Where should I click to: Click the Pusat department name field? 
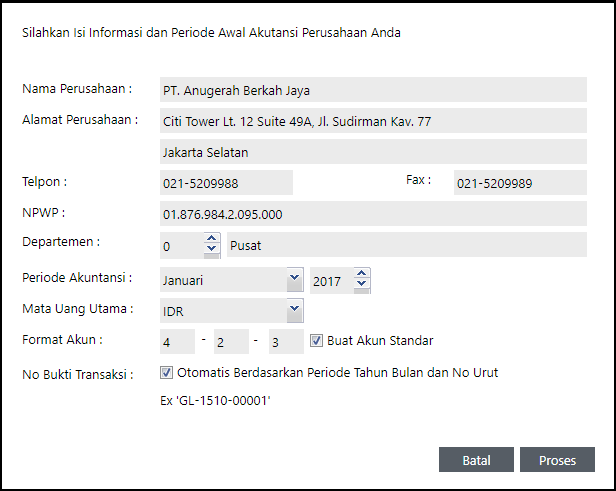[405, 245]
